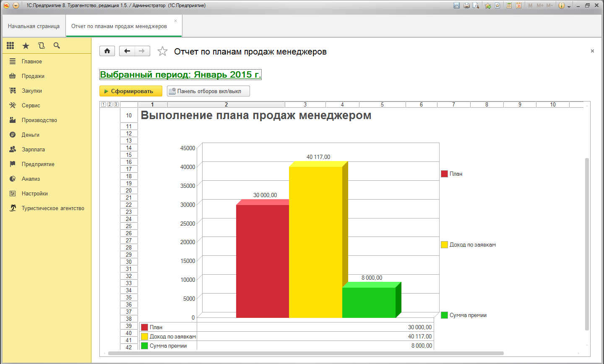Open calendar icon in title bar
Image resolution: width=604 pixels, height=364 pixels.
pyautogui.click(x=519, y=5)
